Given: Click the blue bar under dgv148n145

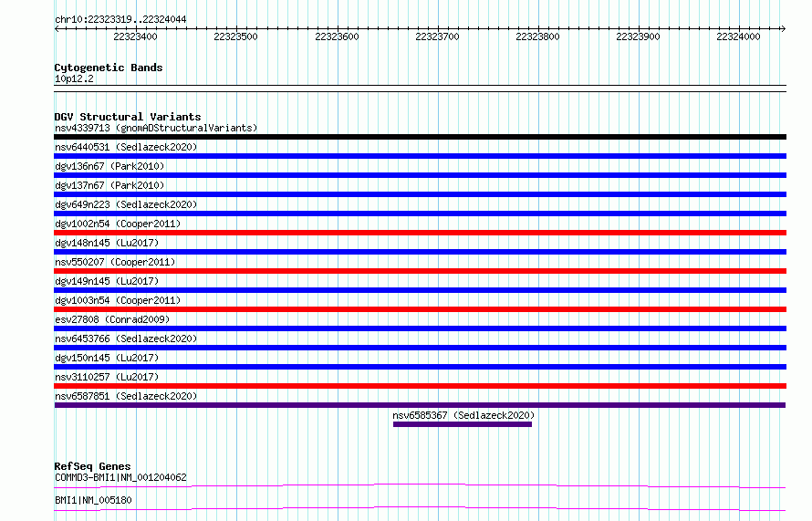Looking at the screenshot, I should click(x=420, y=252).
